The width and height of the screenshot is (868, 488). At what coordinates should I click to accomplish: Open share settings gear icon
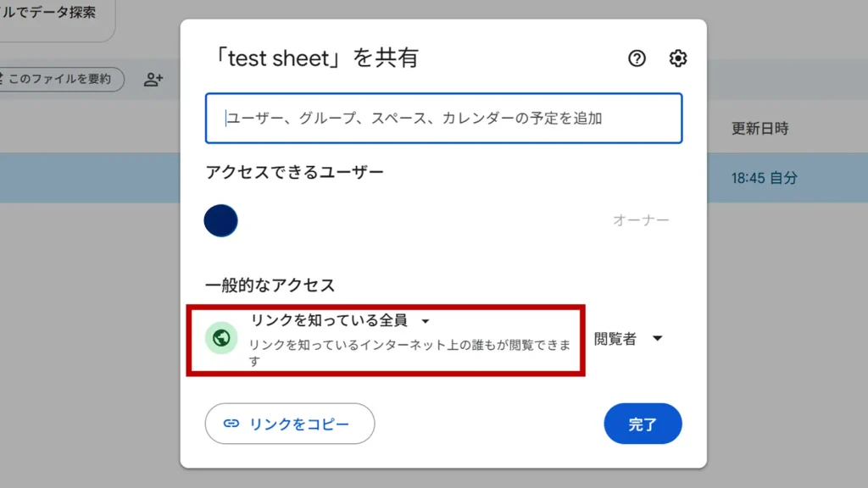point(678,58)
